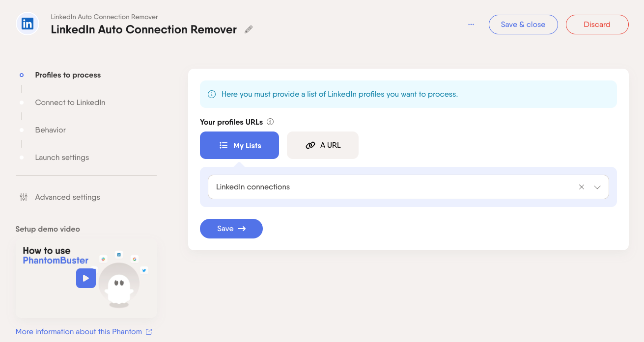644x342 pixels.
Task: Click the pencil icon to rename Phantom
Action: tap(249, 29)
